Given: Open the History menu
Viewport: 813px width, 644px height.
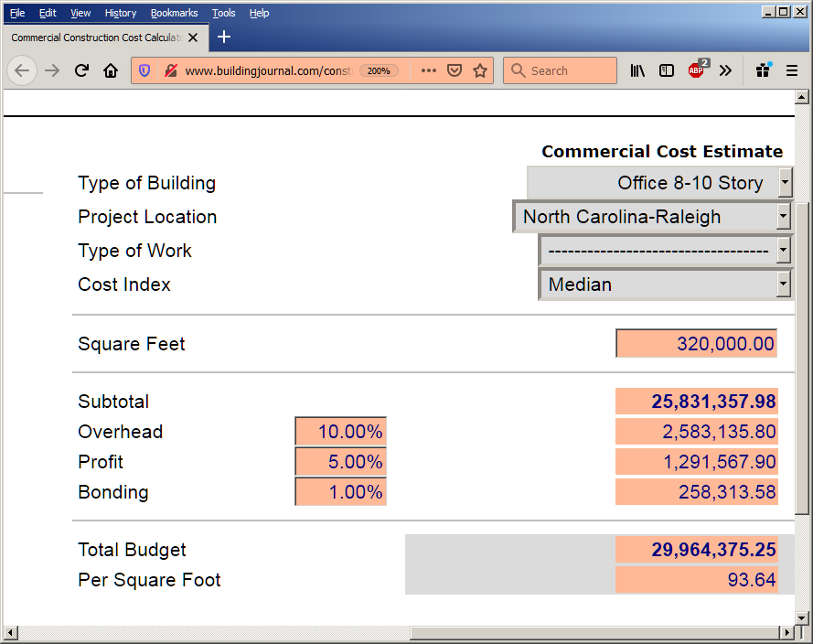Looking at the screenshot, I should 121,13.
